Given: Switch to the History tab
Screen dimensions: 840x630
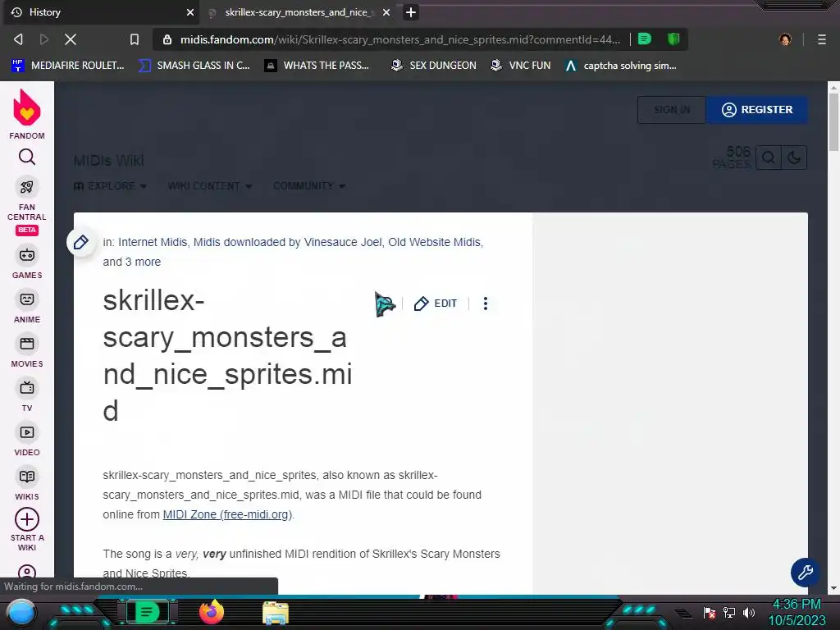Looking at the screenshot, I should (102, 12).
